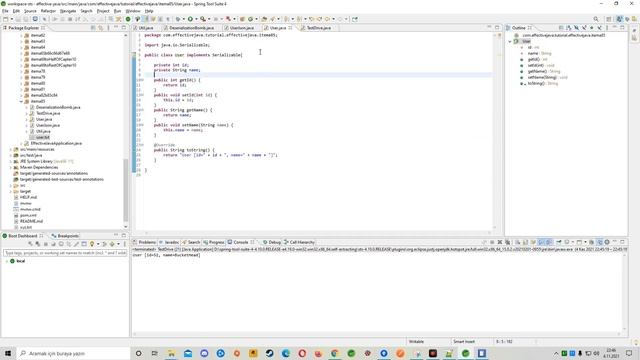The image size is (640, 360).
Task: Expand the local node in Boot Dashboard
Action: pyautogui.click(x=7, y=261)
